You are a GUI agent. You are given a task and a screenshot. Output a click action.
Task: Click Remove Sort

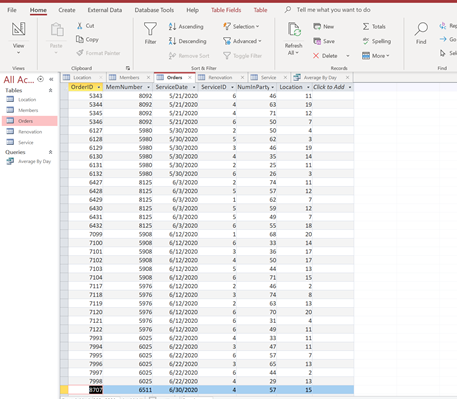point(189,56)
